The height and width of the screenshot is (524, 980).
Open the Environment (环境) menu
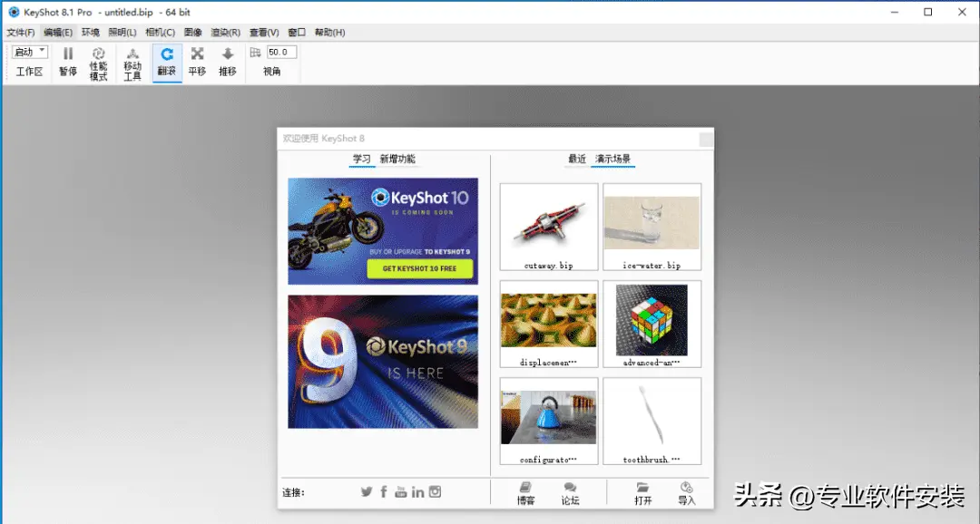click(x=91, y=33)
